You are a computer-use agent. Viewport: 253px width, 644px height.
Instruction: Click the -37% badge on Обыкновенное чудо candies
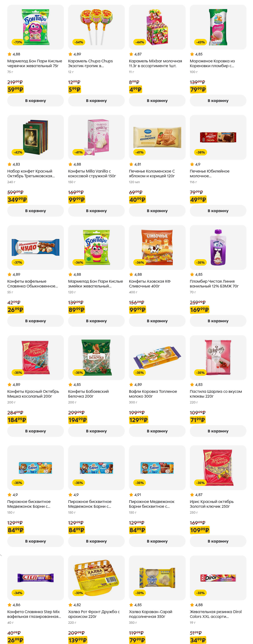tap(18, 263)
